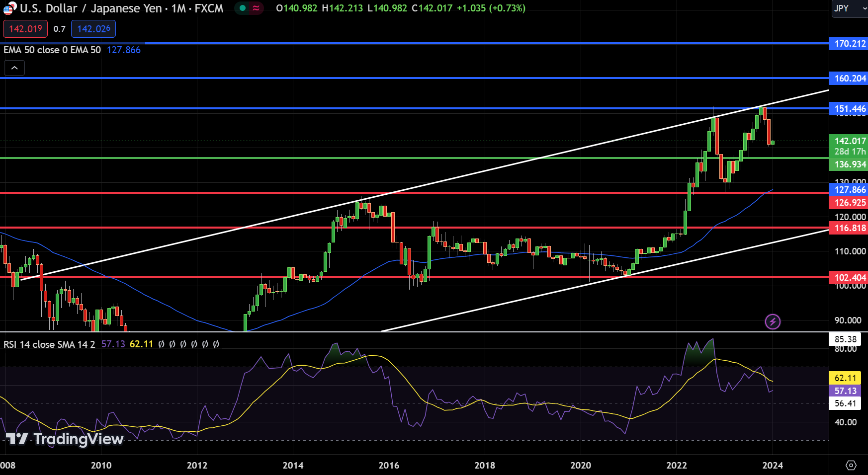Click the 126.925 red price label
868x475 pixels.
point(849,203)
